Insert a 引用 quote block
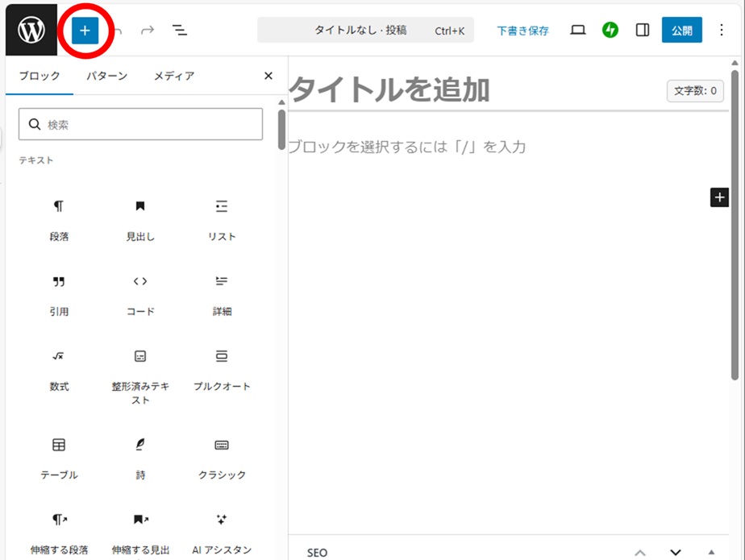 point(59,294)
